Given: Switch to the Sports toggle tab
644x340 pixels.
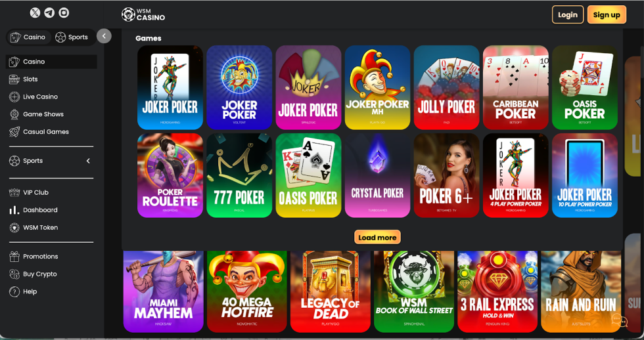Looking at the screenshot, I should (x=72, y=37).
